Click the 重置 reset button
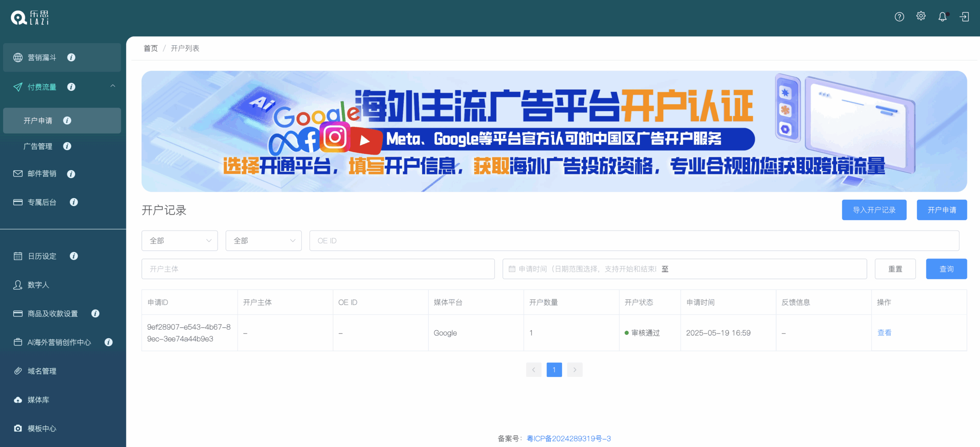Screen dimensions: 980x447 (x=895, y=269)
